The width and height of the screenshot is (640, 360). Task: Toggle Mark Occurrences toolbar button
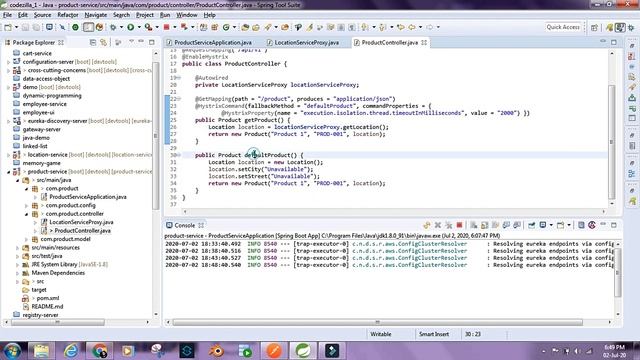(x=309, y=27)
